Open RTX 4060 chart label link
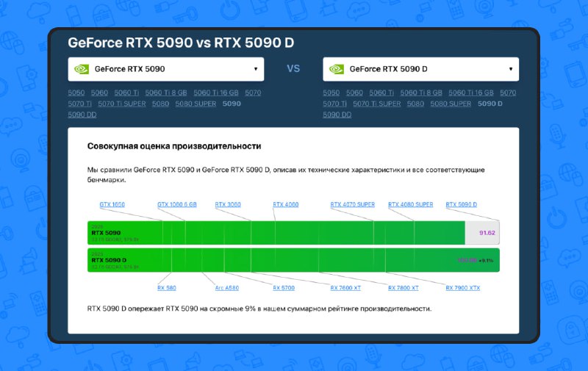 coord(286,205)
